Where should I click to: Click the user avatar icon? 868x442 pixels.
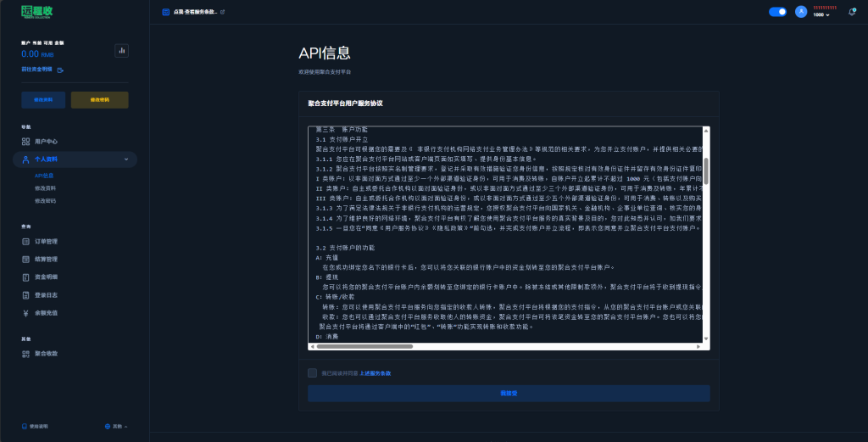click(801, 12)
